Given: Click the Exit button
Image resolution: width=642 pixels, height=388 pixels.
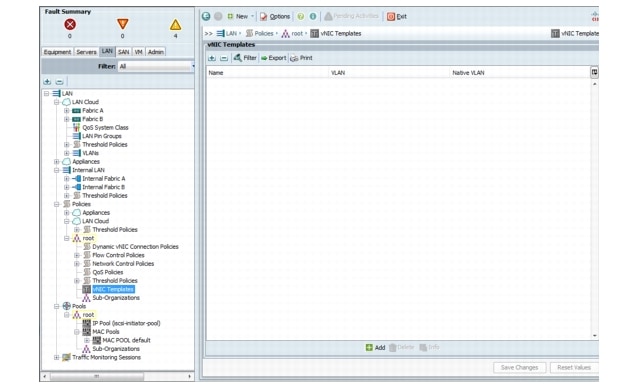Looking at the screenshot, I should pyautogui.click(x=397, y=16).
